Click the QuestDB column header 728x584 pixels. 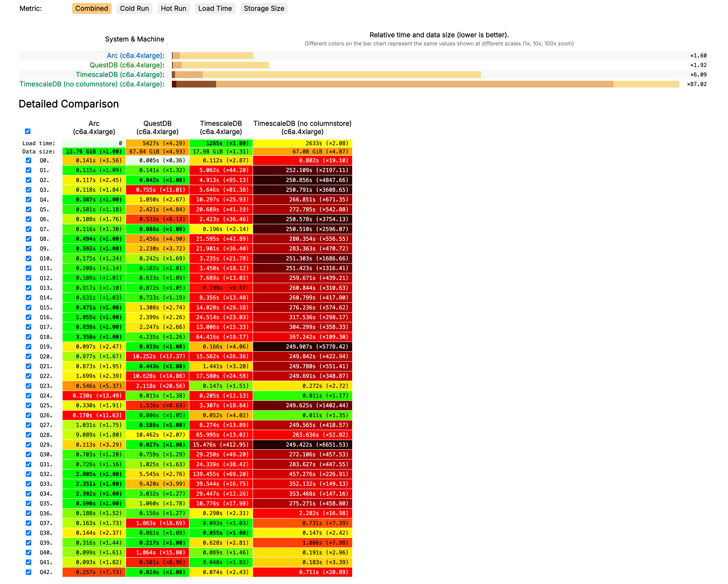(157, 128)
